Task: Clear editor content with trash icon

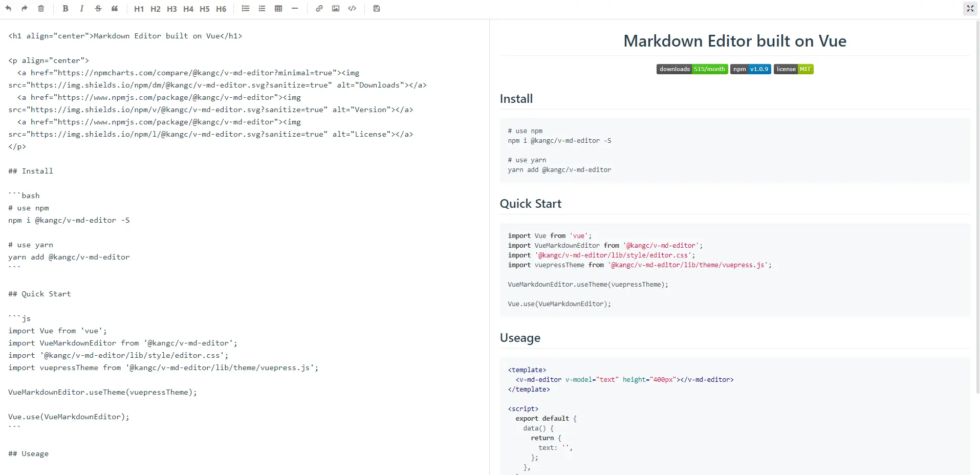Action: [x=41, y=9]
